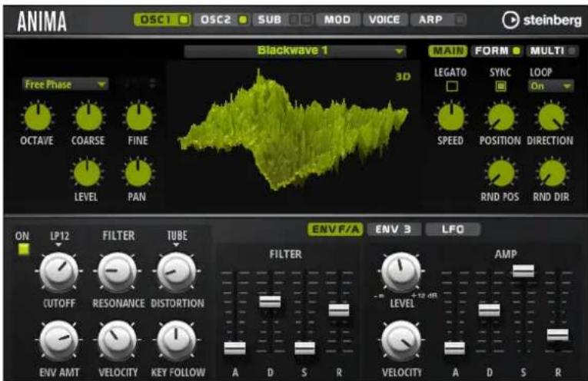The image size is (588, 381).
Task: Click the ENV AMT knob
Action: pyautogui.click(x=59, y=340)
